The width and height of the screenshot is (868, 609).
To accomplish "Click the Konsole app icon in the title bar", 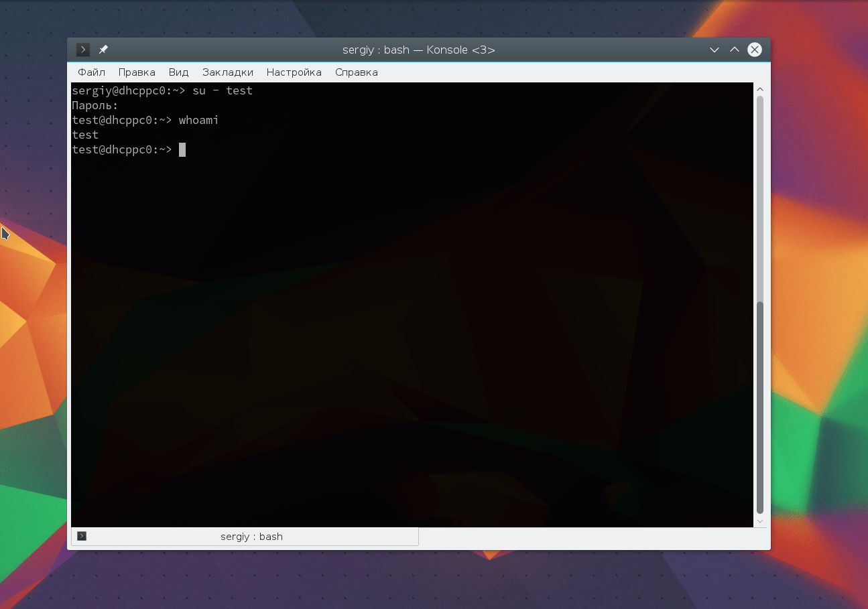I will pyautogui.click(x=82, y=49).
